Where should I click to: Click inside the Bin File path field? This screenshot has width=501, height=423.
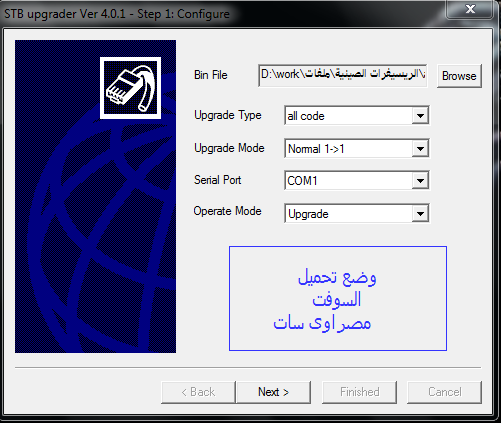pyautogui.click(x=343, y=76)
